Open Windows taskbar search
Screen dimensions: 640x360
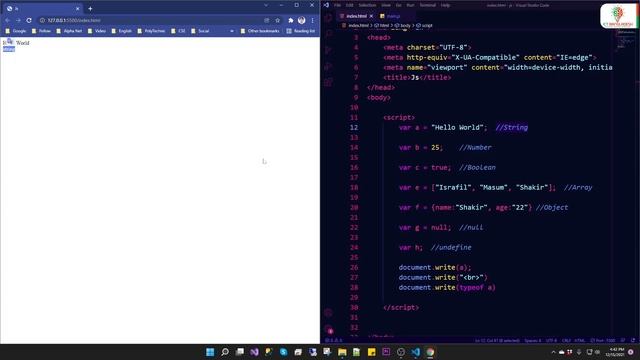[x=225, y=352]
